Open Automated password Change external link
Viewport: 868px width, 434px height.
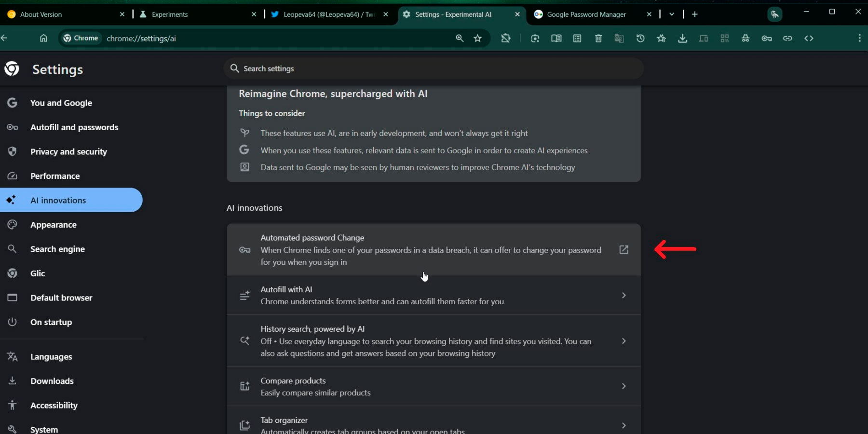click(624, 250)
